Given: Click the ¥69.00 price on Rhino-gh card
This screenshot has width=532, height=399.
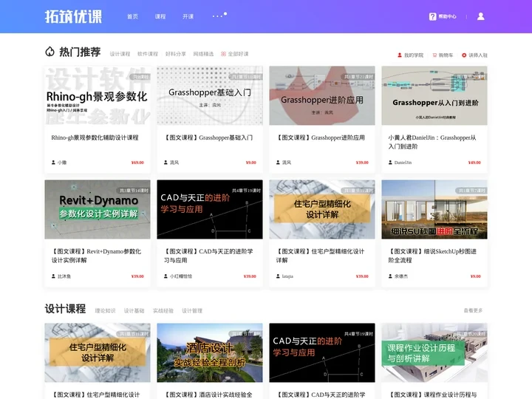Looking at the screenshot, I should [137, 163].
